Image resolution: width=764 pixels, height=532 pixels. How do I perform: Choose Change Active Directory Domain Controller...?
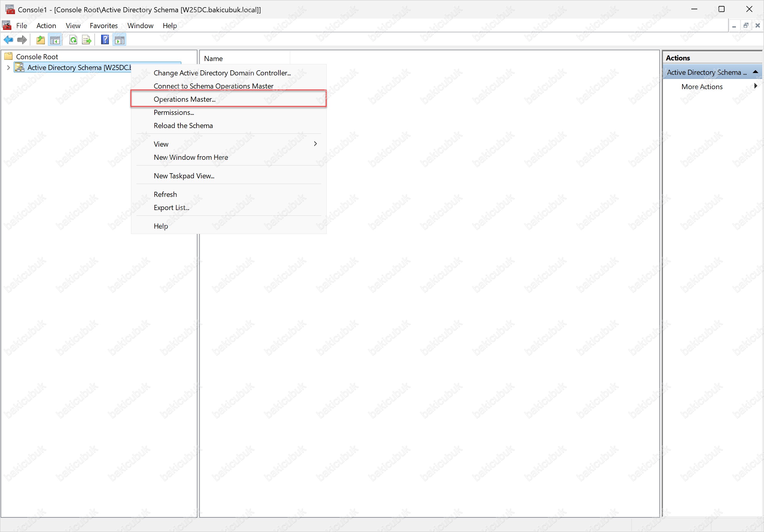[229, 73]
